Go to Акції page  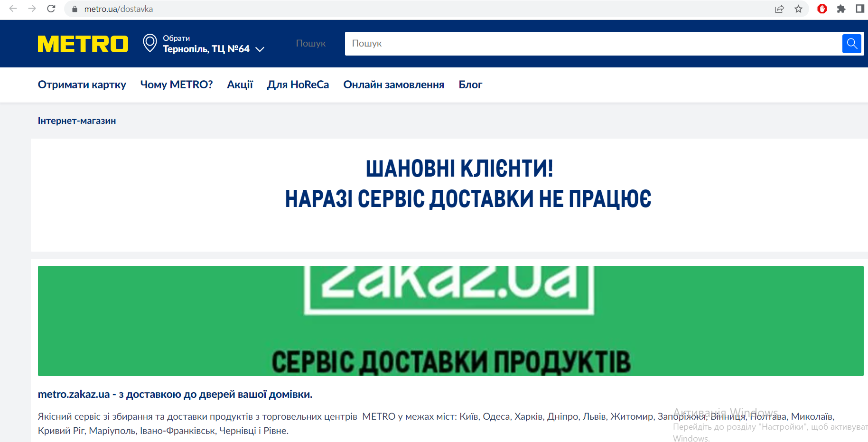click(x=240, y=85)
